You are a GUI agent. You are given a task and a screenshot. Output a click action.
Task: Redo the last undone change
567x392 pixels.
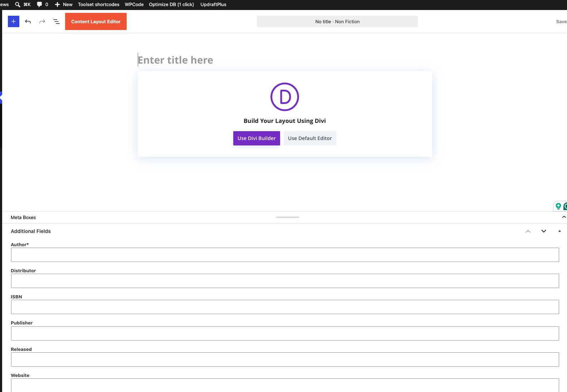pyautogui.click(x=42, y=21)
